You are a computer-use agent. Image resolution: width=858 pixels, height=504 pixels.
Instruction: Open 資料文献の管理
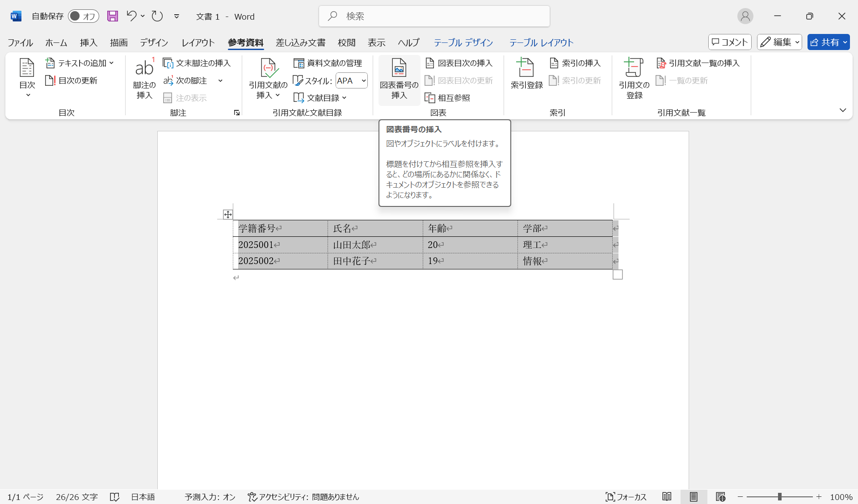[x=328, y=63]
